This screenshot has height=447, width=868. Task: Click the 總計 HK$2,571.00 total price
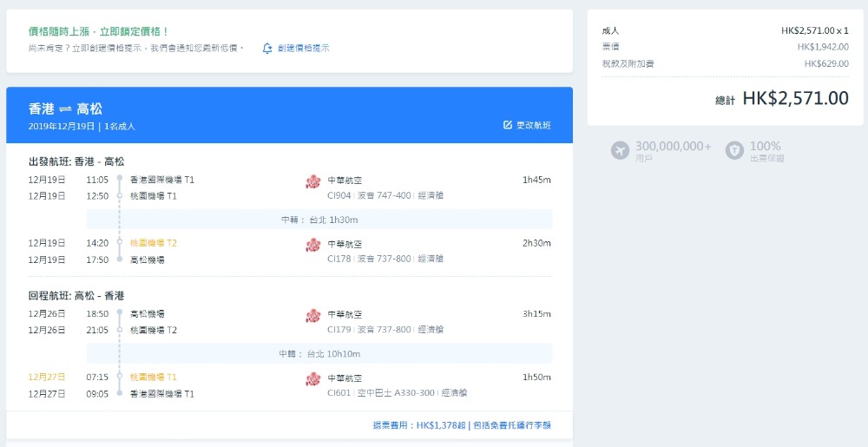[782, 99]
